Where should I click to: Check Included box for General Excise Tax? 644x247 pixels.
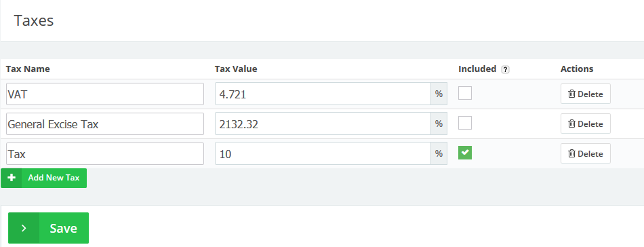[465, 123]
